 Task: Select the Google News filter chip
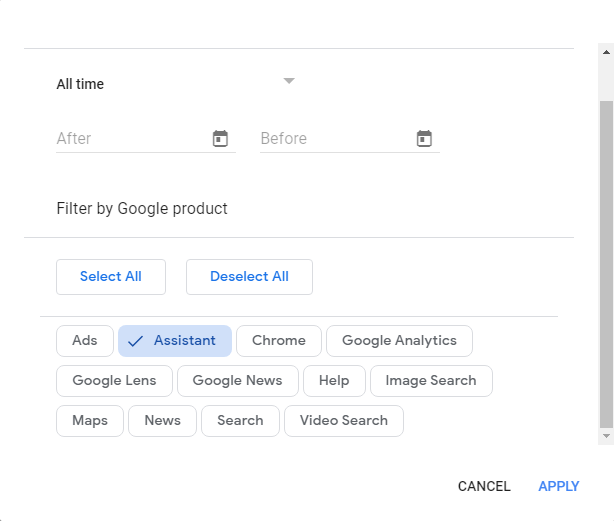pos(237,381)
